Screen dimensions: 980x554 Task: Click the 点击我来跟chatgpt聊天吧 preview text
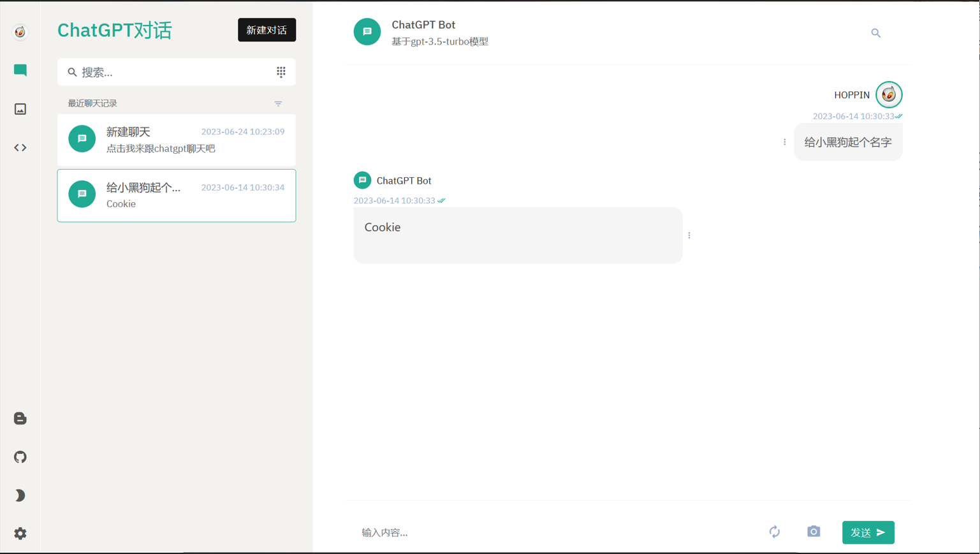click(161, 149)
